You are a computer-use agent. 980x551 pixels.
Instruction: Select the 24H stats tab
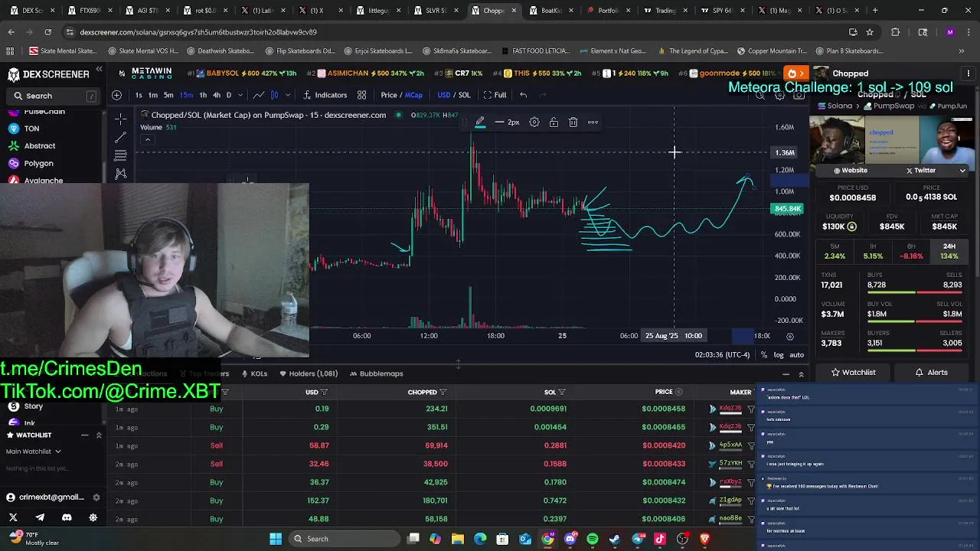[x=949, y=251]
